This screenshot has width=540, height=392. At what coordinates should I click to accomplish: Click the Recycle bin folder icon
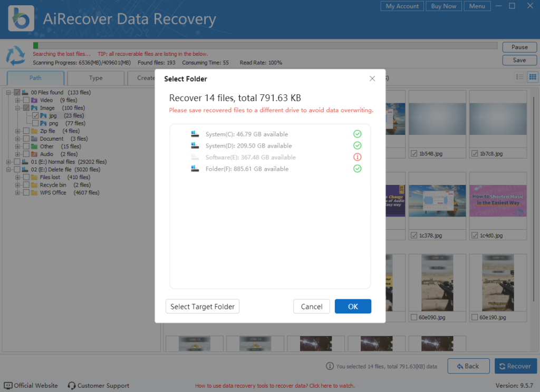pyautogui.click(x=34, y=185)
